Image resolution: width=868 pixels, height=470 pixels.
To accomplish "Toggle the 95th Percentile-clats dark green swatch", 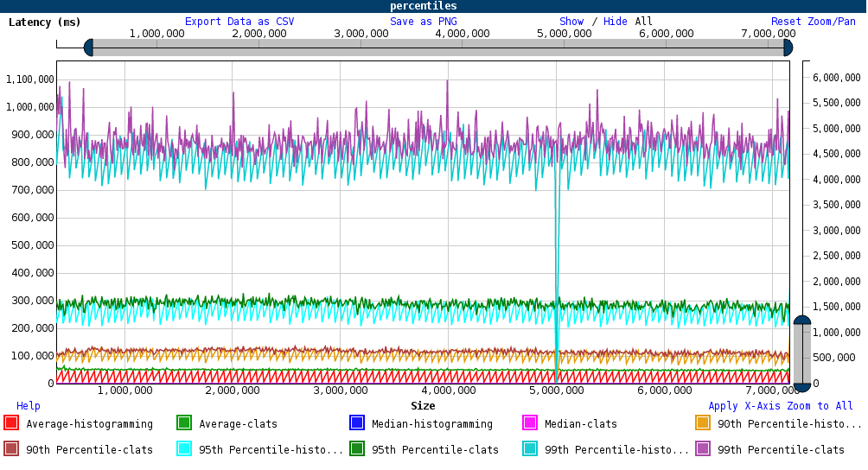I will pos(357,448).
